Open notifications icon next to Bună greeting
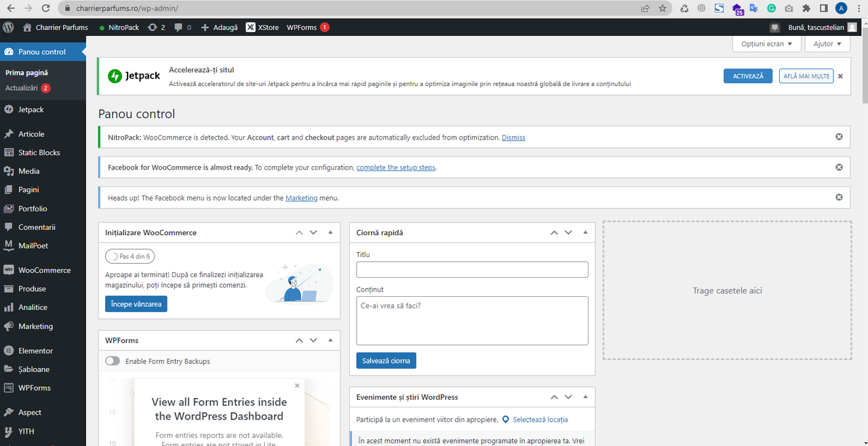Viewport: 868px width, 446px height. tap(775, 27)
